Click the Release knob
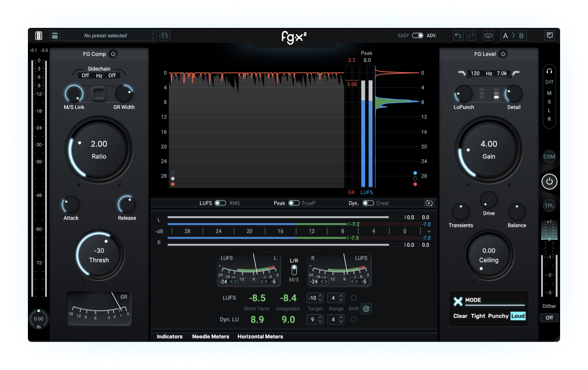 (127, 205)
